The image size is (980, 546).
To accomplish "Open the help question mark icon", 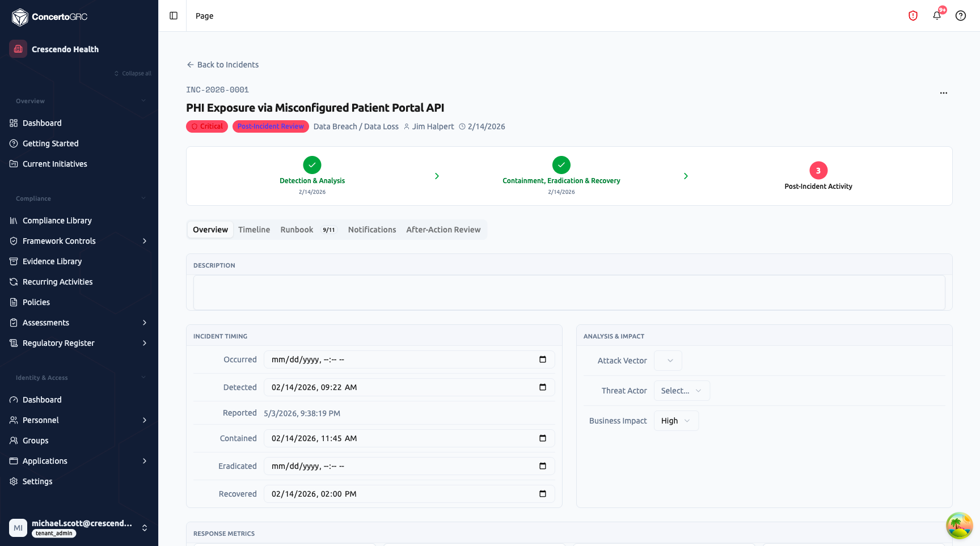I will (961, 16).
